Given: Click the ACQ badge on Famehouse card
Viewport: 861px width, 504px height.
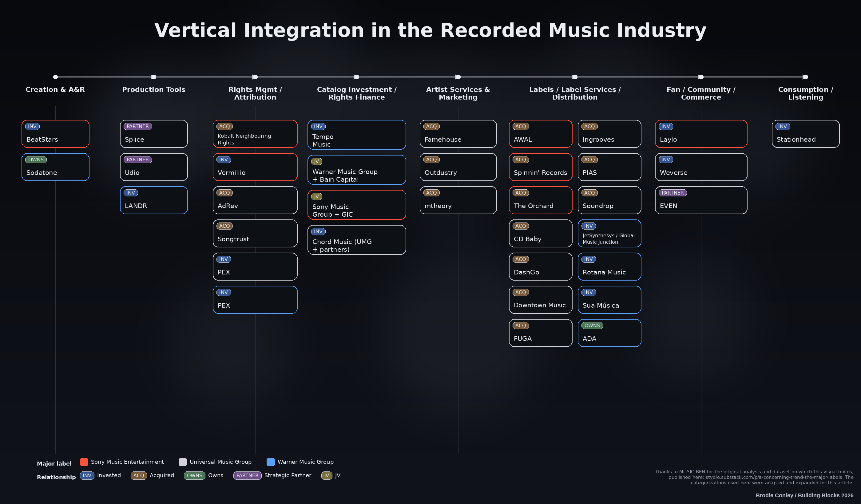Looking at the screenshot, I should click(431, 126).
